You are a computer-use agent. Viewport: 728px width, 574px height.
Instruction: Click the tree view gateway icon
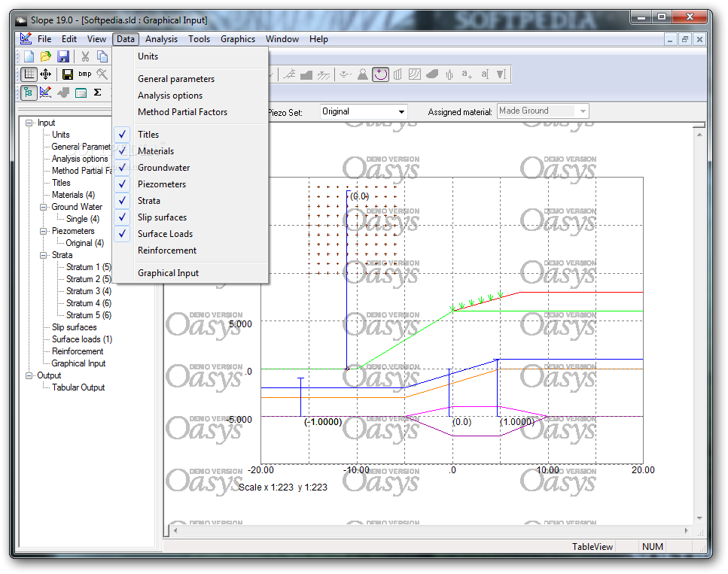(x=29, y=93)
